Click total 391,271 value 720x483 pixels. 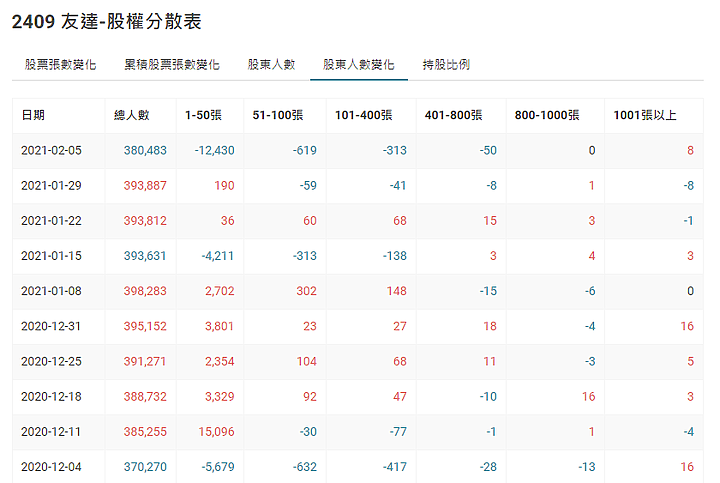click(145, 361)
